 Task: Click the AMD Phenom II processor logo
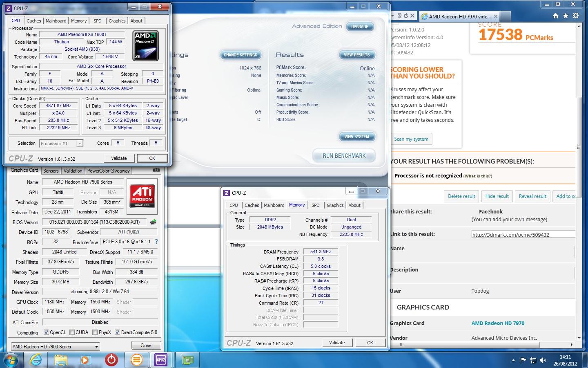click(x=146, y=46)
